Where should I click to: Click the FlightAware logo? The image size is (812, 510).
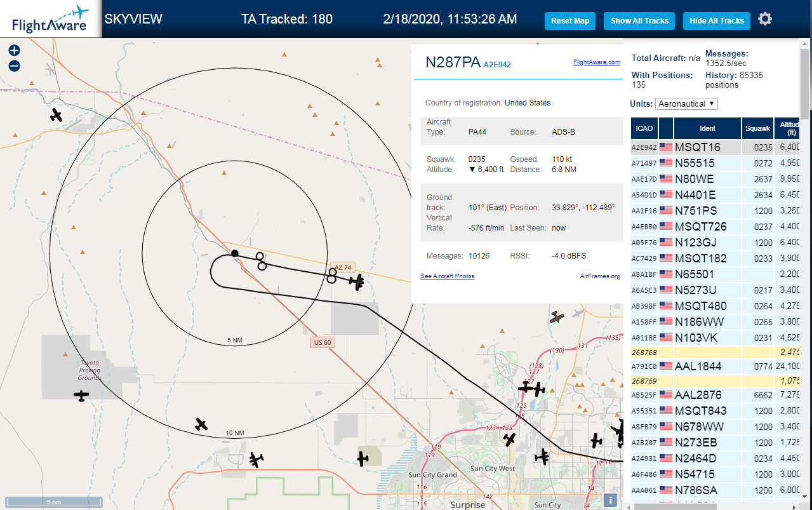[50, 19]
